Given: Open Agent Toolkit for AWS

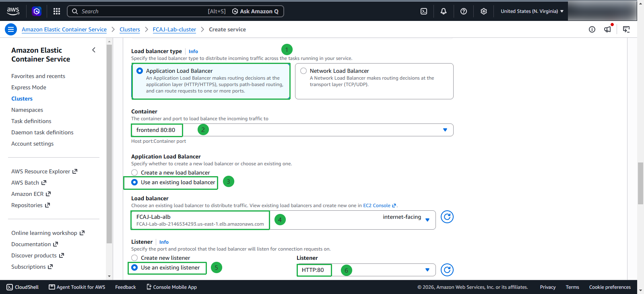Looking at the screenshot, I should pyautogui.click(x=77, y=287).
